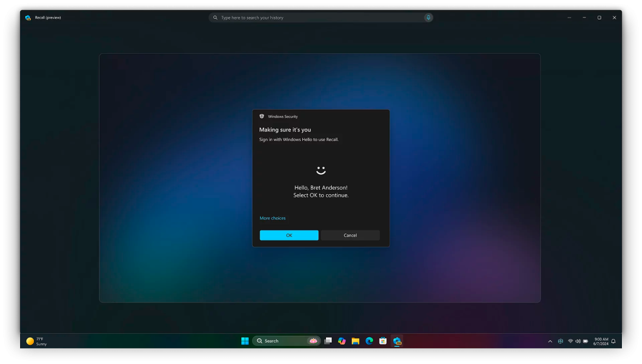
Task: Click the ellipsis button in Recall title bar
Action: click(569, 18)
